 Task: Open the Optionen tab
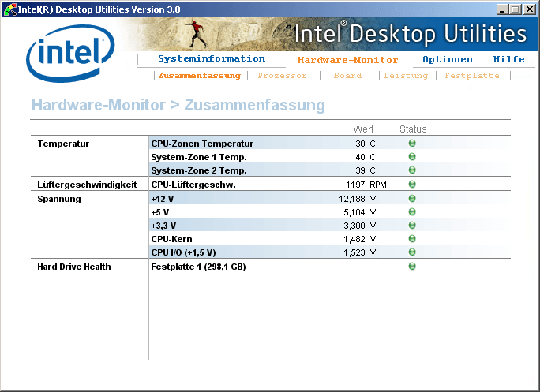click(448, 59)
